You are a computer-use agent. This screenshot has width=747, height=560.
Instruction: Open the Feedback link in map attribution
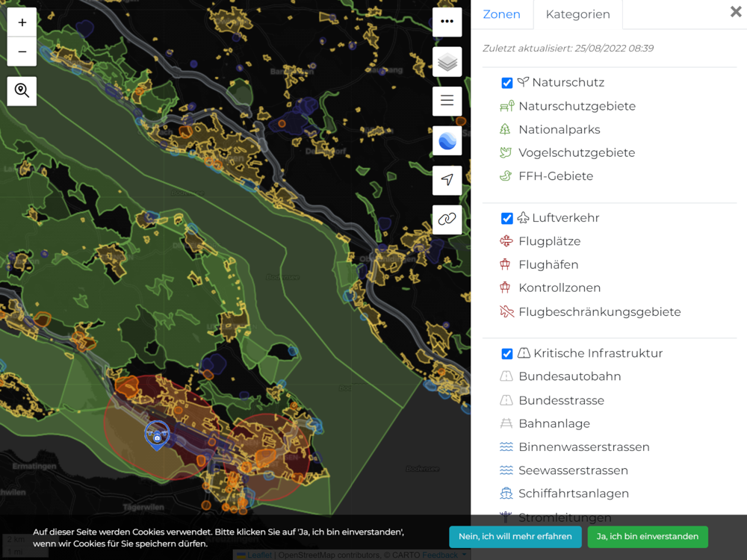[x=439, y=556]
